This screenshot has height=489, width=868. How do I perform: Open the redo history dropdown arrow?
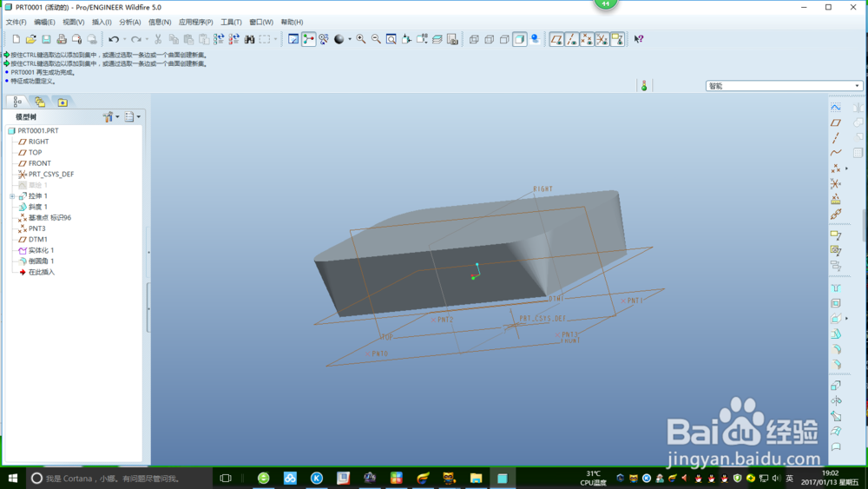[x=146, y=39]
